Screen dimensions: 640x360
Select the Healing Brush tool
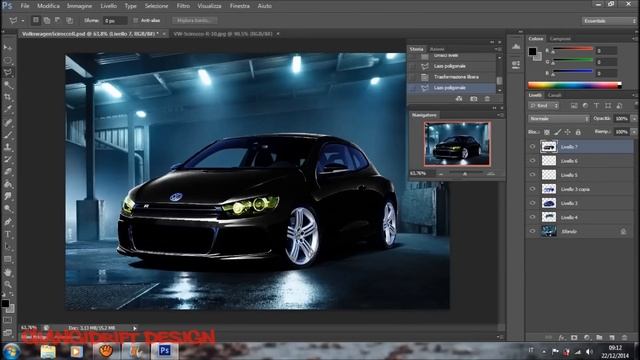7,122
